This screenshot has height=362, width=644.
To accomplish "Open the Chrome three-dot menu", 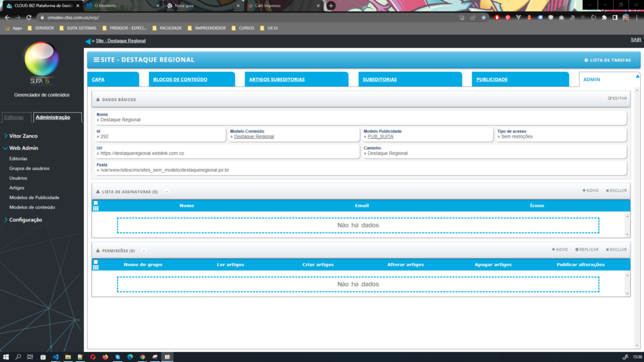I will pos(636,18).
